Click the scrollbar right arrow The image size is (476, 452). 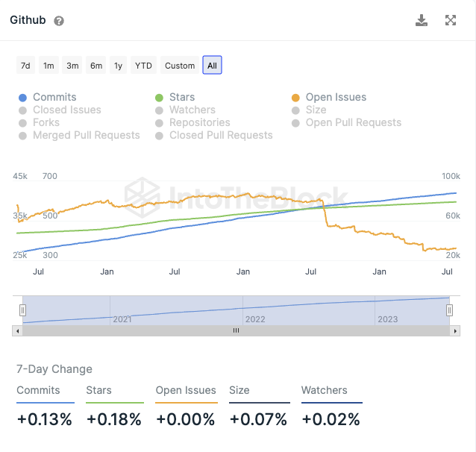tap(455, 330)
